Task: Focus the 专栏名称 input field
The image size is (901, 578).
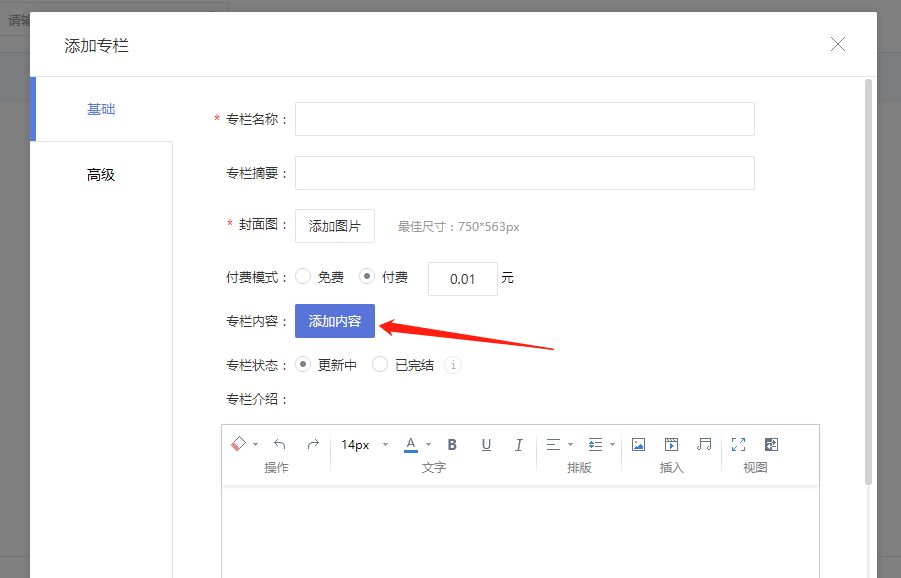Action: coord(525,119)
